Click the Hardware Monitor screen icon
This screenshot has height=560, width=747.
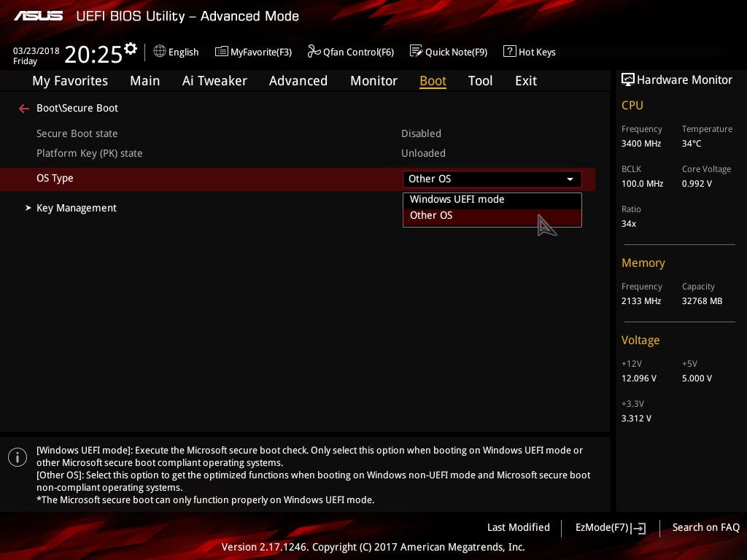click(627, 79)
